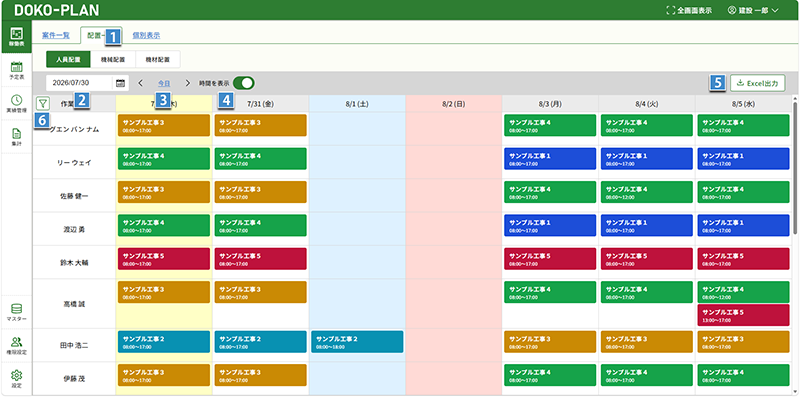Open the 権限設定 users sidebar icon
800x397 pixels.
16,345
